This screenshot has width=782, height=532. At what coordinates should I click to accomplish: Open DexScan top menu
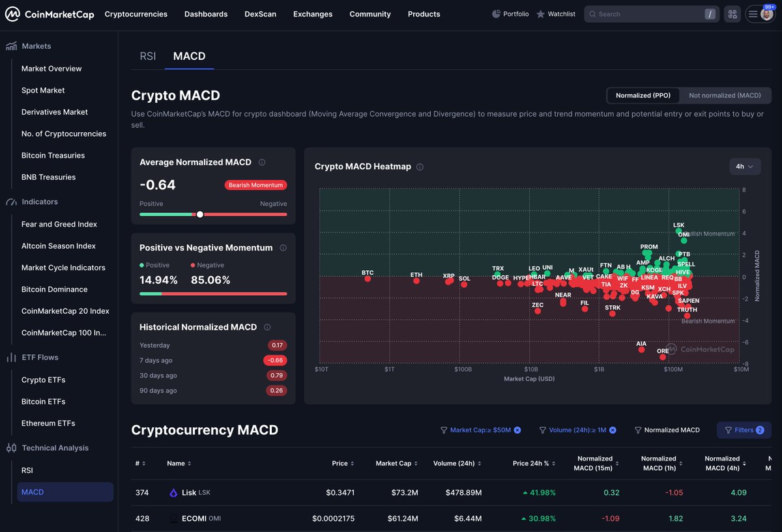point(260,14)
